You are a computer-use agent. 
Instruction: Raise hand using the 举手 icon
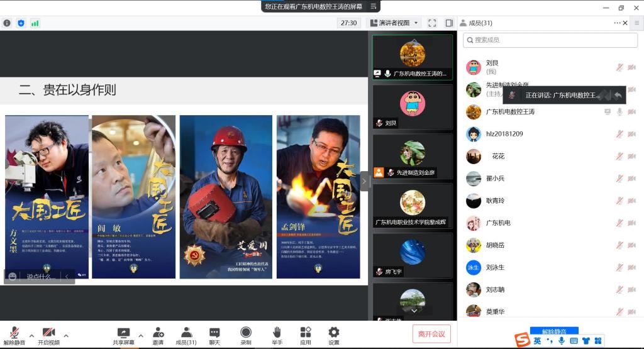click(x=277, y=335)
